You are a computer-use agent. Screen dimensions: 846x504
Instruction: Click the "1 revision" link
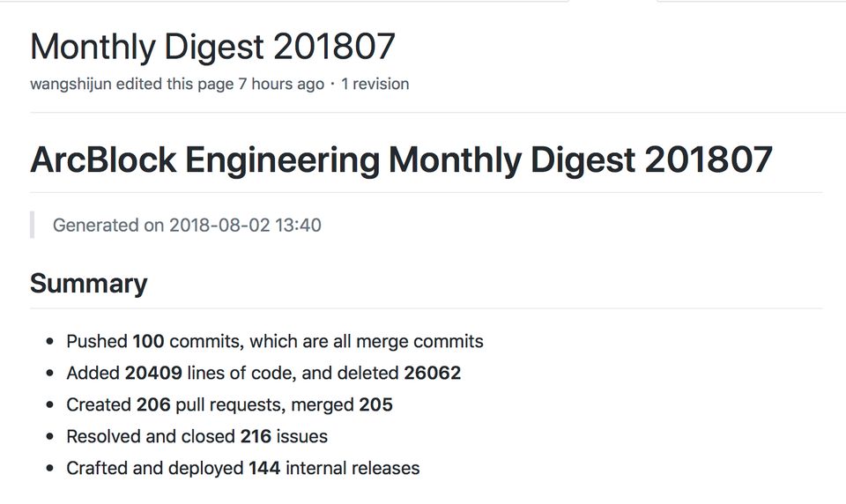375,85
